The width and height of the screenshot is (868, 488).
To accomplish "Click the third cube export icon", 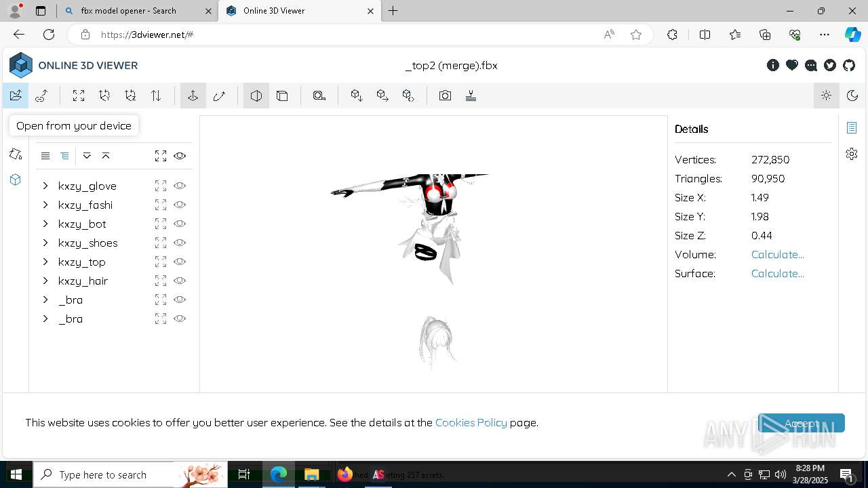I will pyautogui.click(x=408, y=96).
